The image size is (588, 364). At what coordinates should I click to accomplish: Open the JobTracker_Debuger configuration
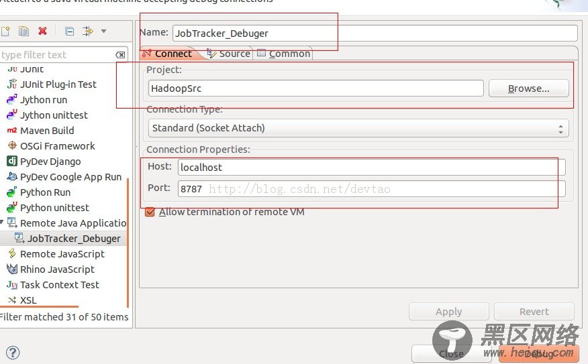(x=74, y=238)
